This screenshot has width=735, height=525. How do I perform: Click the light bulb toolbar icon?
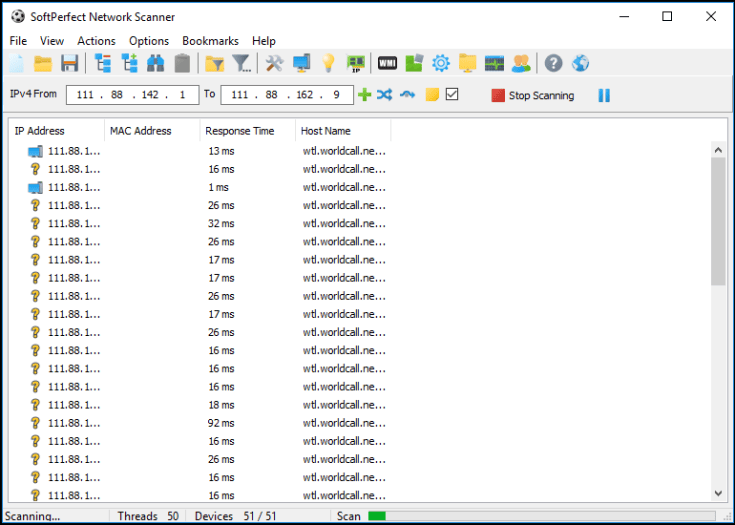[x=328, y=63]
